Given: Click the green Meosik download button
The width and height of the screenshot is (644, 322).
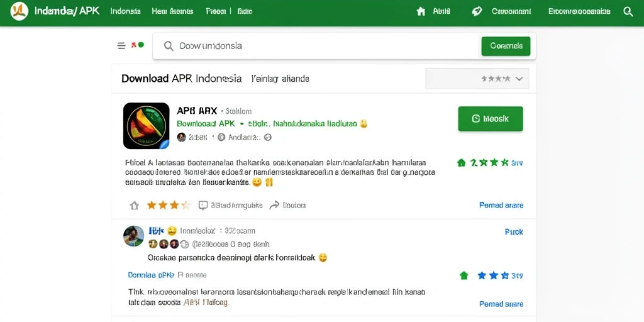Looking at the screenshot, I should [491, 119].
